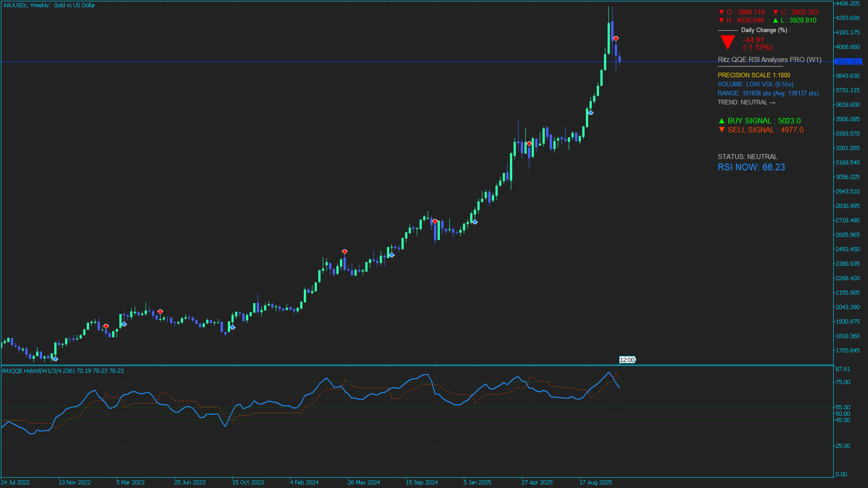Click the red triangle beside SELL SIGNAL
This screenshot has width=868, height=488.
pyautogui.click(x=722, y=130)
